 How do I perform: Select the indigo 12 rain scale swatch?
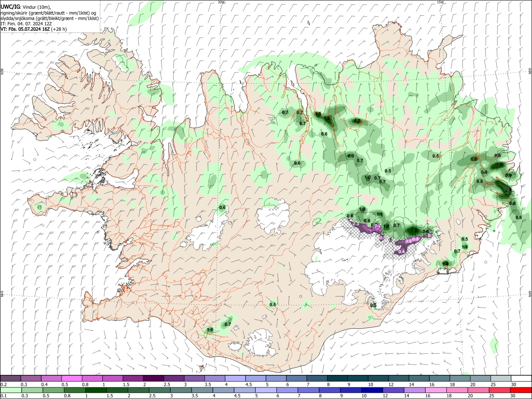click(393, 390)
